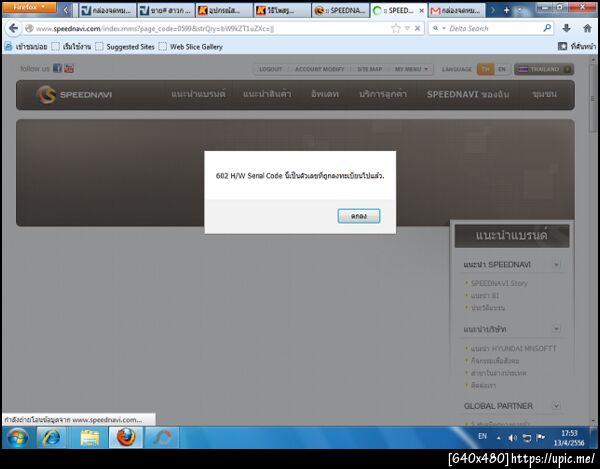Go to Firefox Home page icon

point(587,28)
